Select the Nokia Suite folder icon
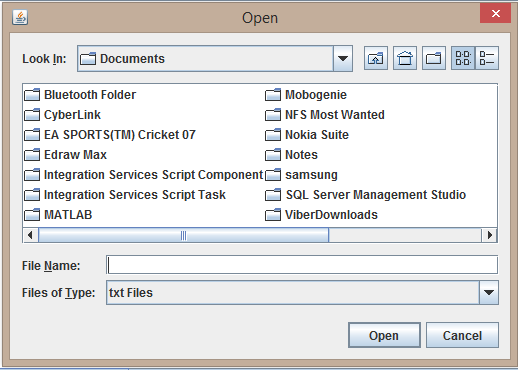Image resolution: width=518 pixels, height=370 pixels. click(x=273, y=135)
